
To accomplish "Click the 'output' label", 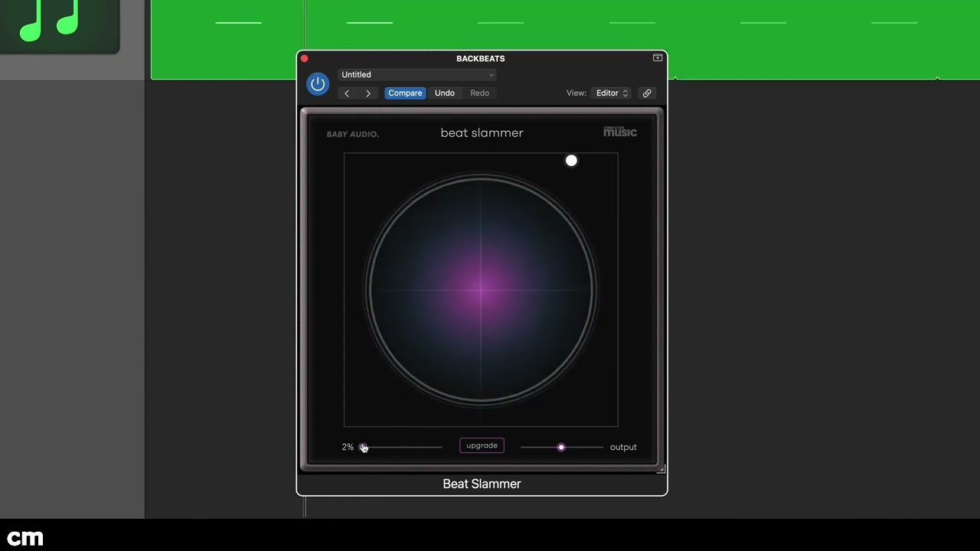I will (623, 447).
